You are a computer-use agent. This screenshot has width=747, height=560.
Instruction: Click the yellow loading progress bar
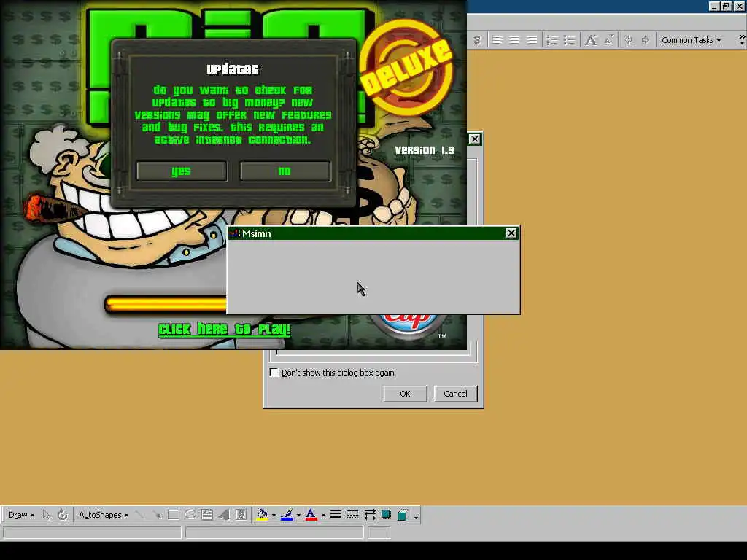(166, 304)
